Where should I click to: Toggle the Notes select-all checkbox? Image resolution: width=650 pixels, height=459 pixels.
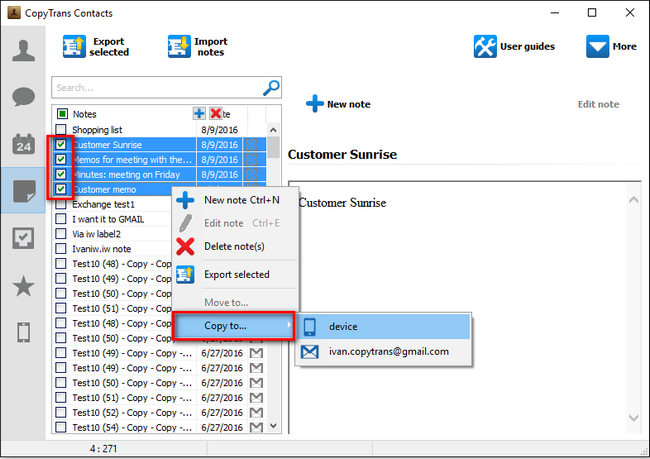pos(62,114)
